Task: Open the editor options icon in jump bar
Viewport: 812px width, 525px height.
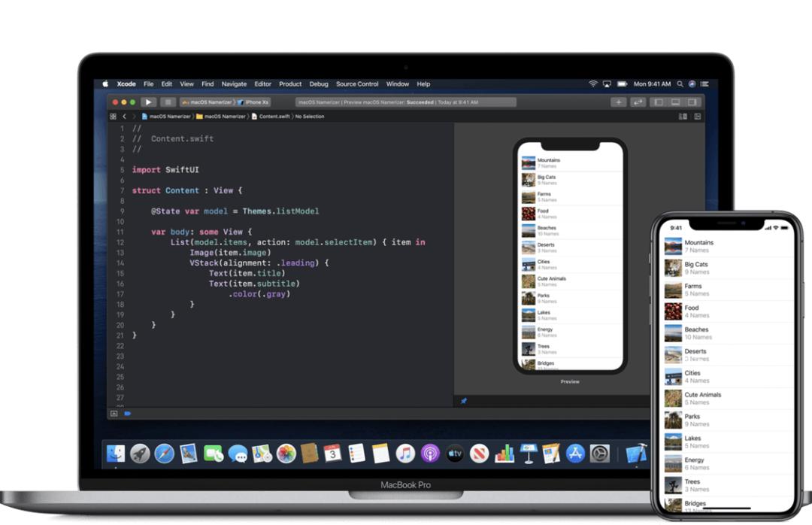Action: click(x=683, y=117)
